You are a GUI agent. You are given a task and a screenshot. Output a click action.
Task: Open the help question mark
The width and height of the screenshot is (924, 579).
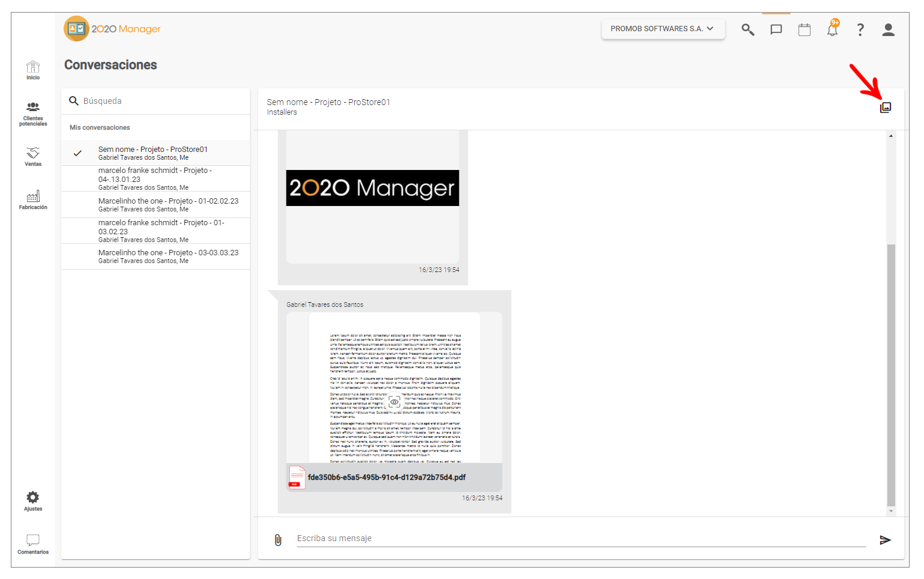pyautogui.click(x=860, y=29)
